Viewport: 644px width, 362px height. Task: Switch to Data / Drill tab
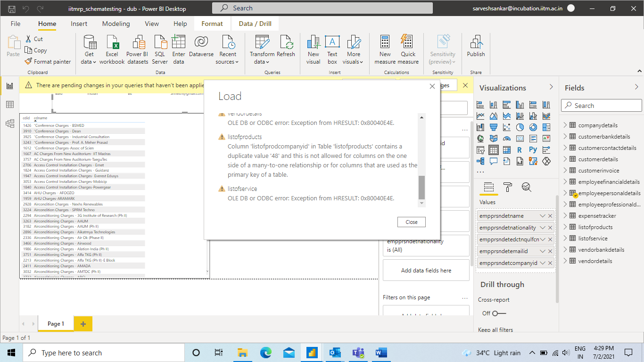point(255,24)
